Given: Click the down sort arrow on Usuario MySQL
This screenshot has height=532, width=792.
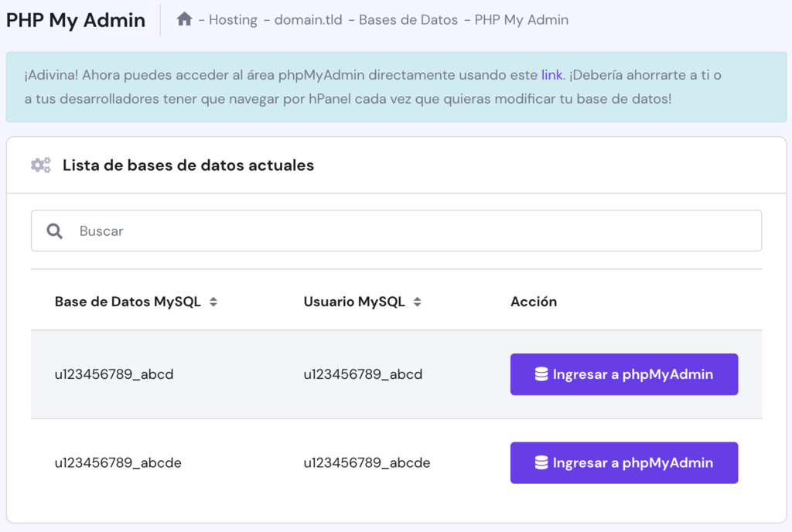Looking at the screenshot, I should [x=418, y=305].
